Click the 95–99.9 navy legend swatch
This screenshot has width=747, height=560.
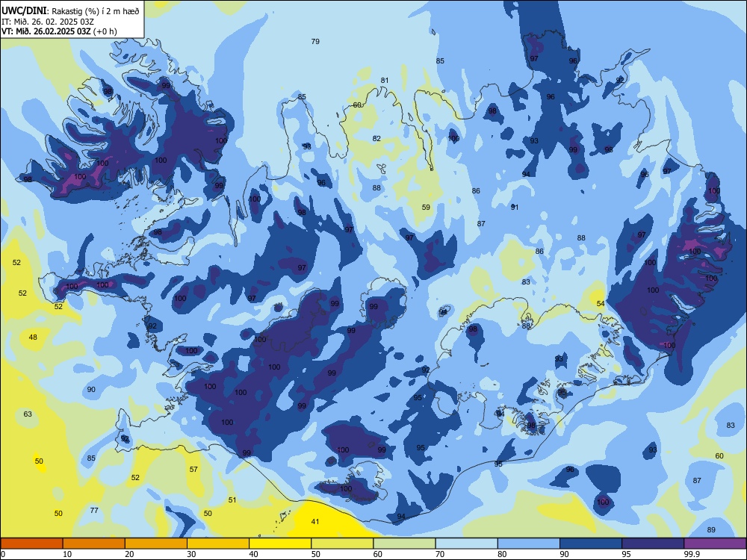tap(653, 544)
